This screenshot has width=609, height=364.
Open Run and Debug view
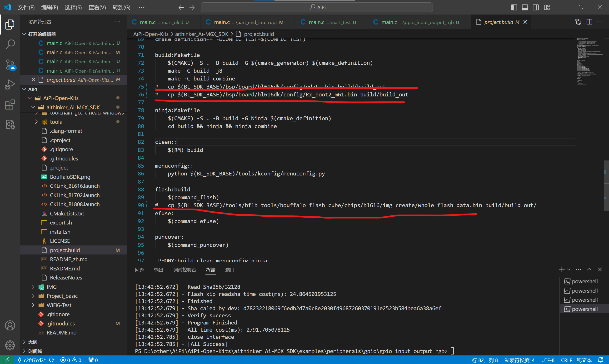tap(10, 85)
